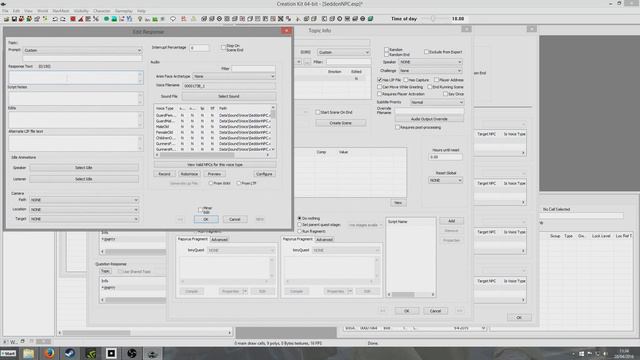Image resolution: width=640 pixels, height=360 pixels.
Task: Click the redo arrow toolbar icon
Action: [63, 19]
